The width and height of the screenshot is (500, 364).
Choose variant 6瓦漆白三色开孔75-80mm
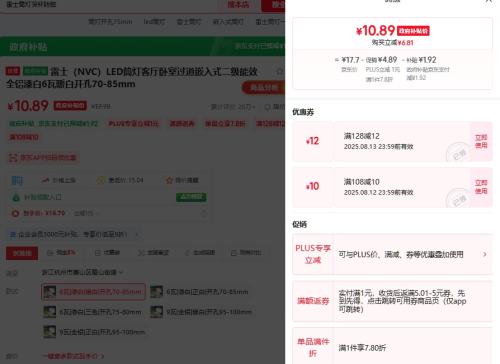click(x=93, y=312)
